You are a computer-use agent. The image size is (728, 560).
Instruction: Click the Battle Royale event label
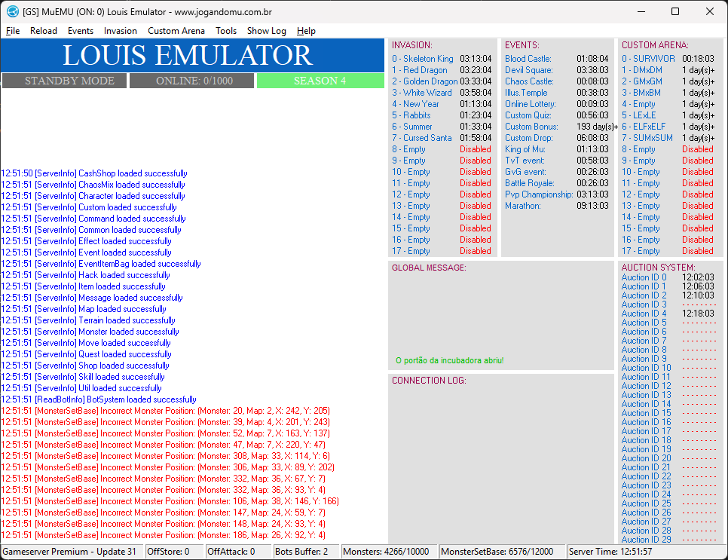(x=530, y=183)
